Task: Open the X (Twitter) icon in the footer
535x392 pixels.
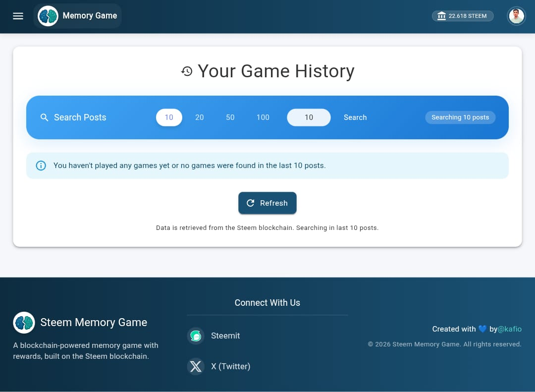Action: (196, 366)
